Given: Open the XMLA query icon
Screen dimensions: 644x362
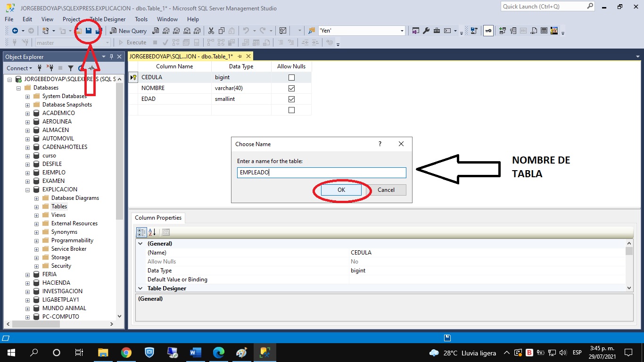Looking at the screenshot, I should (x=187, y=31).
